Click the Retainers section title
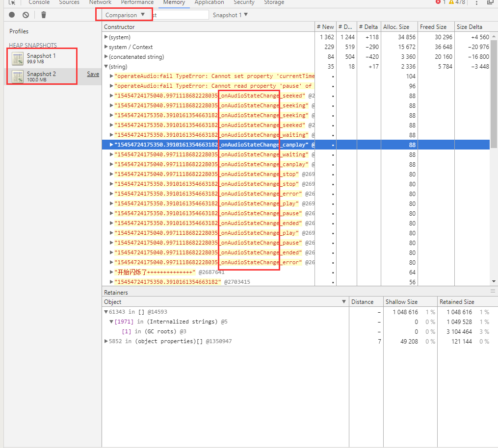This screenshot has height=448, width=498. (x=116, y=292)
